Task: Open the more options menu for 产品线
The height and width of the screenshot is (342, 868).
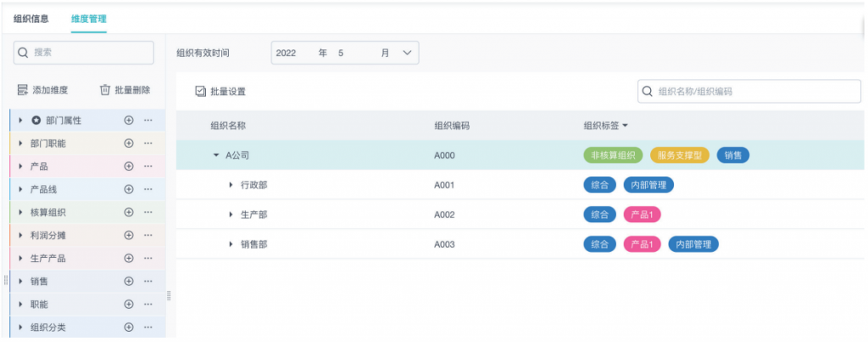Action: (147, 189)
